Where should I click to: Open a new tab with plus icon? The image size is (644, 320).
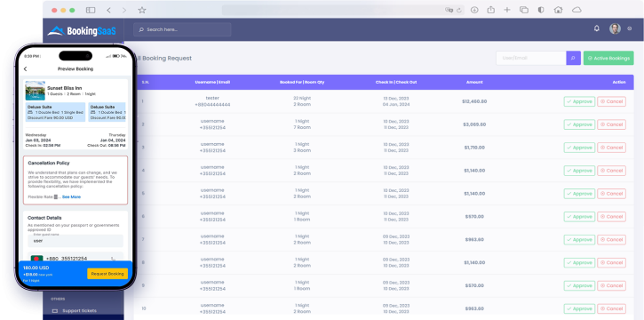coord(507,11)
